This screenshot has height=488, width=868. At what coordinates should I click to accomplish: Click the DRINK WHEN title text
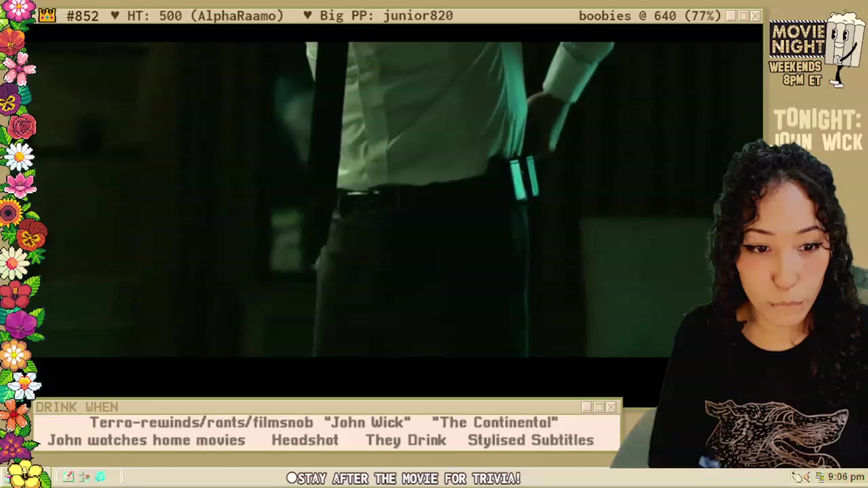pyautogui.click(x=77, y=407)
